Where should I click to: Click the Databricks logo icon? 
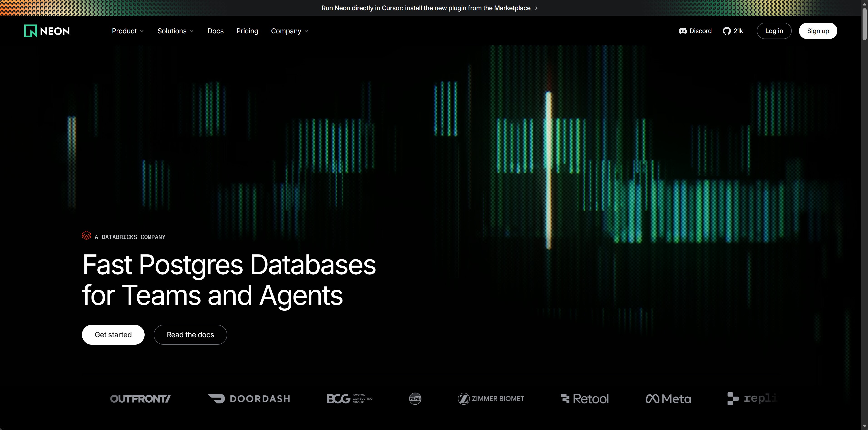coord(86,235)
